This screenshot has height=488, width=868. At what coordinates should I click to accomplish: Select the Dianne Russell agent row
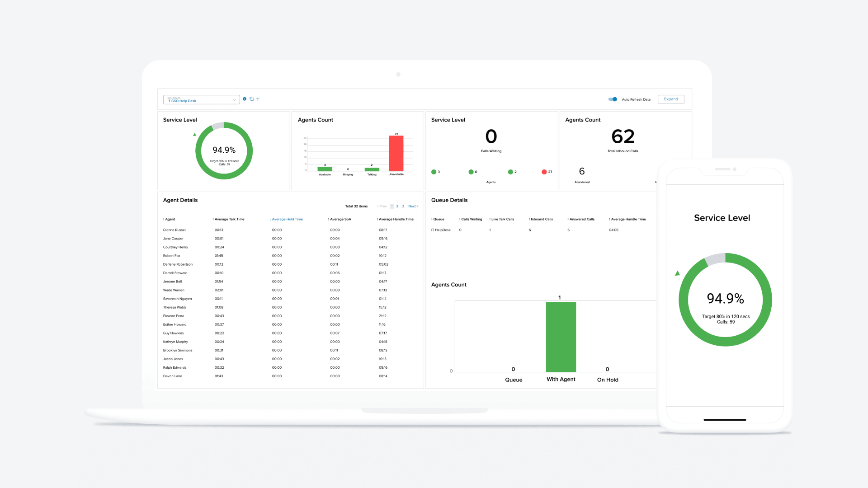175,230
